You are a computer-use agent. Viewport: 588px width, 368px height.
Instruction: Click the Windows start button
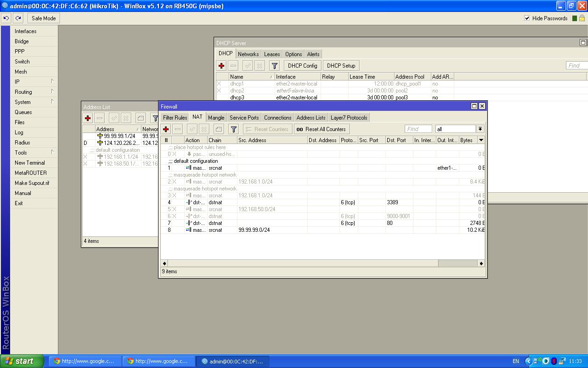(22, 361)
